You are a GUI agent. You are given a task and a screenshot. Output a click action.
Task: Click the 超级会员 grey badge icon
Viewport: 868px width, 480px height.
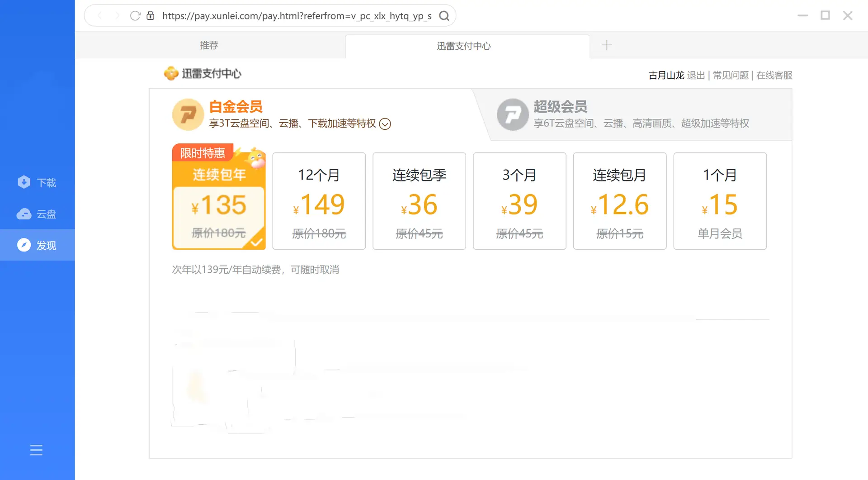(x=513, y=114)
